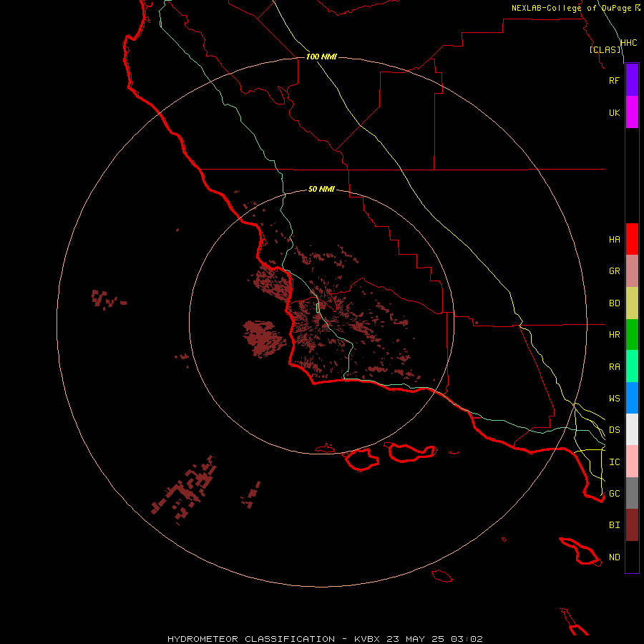Click the BI brown legend swatch
Image resolution: width=644 pixels, height=644 pixels.
632,525
